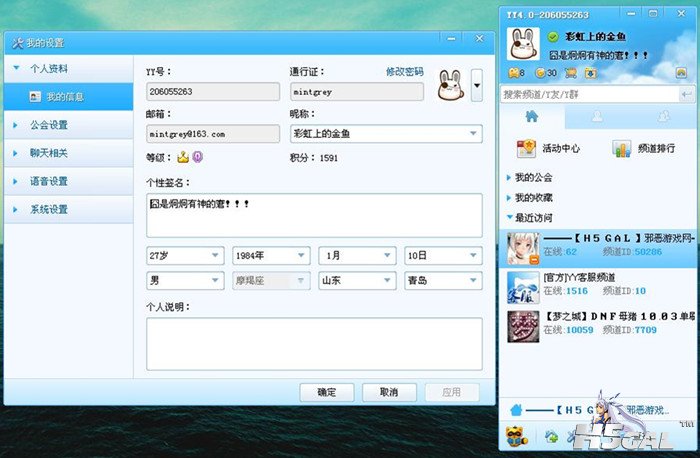Select 我的信息 in settings sidebar
The image size is (700, 458).
point(68,97)
